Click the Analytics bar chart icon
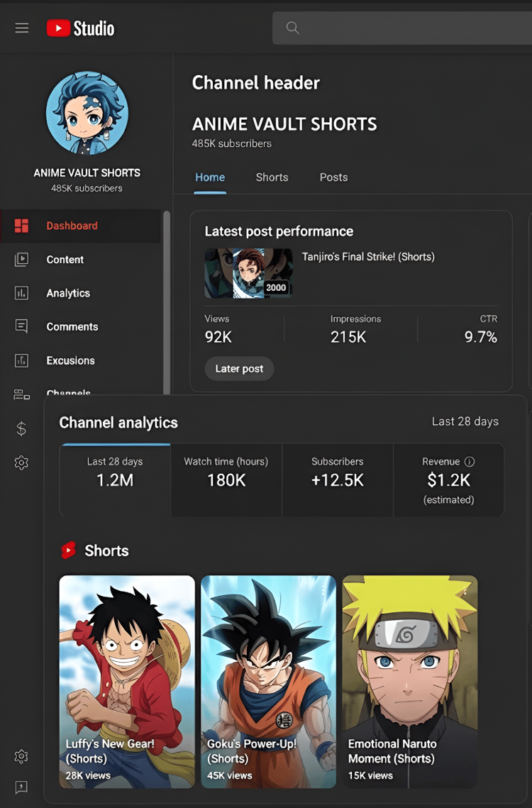This screenshot has height=808, width=532. (x=22, y=293)
